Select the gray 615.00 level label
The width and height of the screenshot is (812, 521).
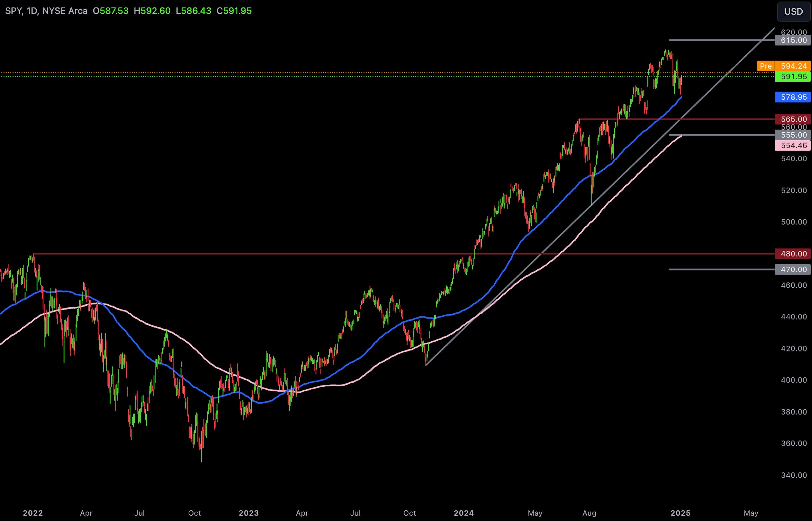[793, 40]
